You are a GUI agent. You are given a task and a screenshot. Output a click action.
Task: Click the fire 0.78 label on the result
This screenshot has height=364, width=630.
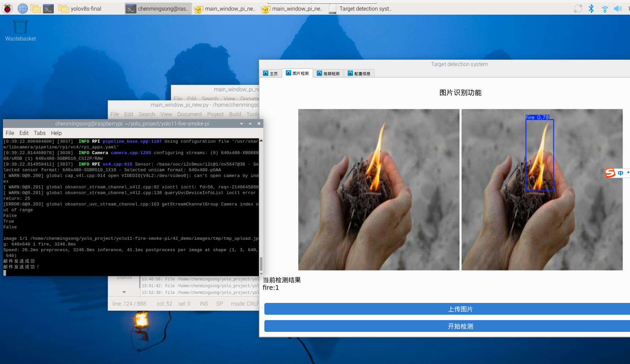[538, 117]
